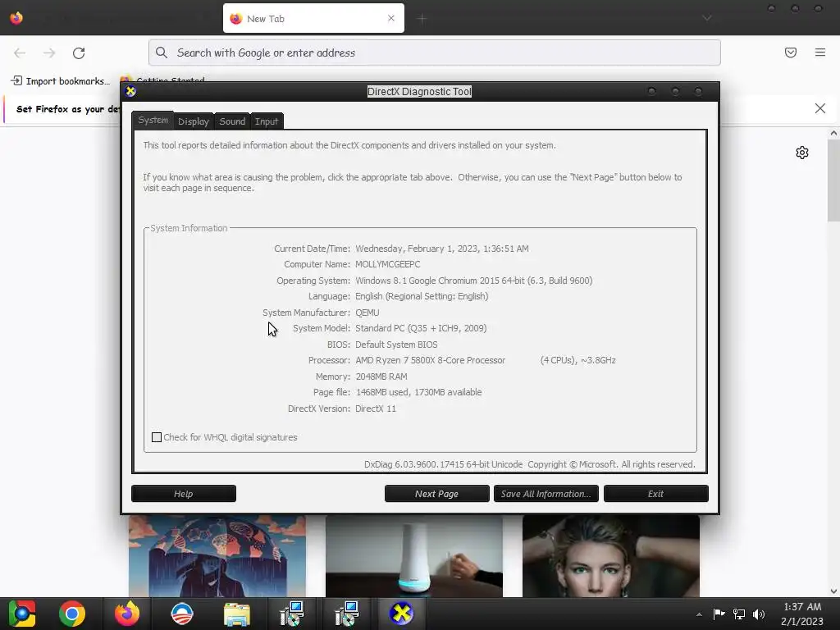This screenshot has width=840, height=630.
Task: Exit the DirectX Diagnostic Tool
Action: pyautogui.click(x=655, y=493)
